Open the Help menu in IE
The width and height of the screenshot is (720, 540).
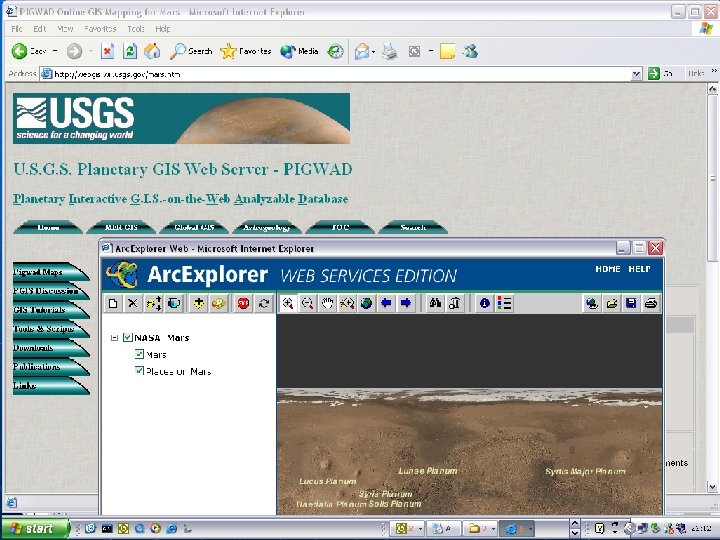[163, 28]
